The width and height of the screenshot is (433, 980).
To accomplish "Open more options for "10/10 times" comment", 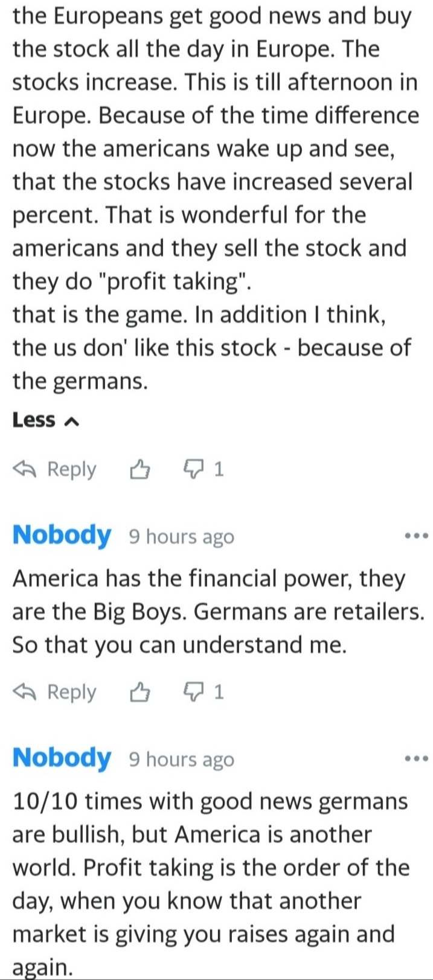I will (x=417, y=758).
